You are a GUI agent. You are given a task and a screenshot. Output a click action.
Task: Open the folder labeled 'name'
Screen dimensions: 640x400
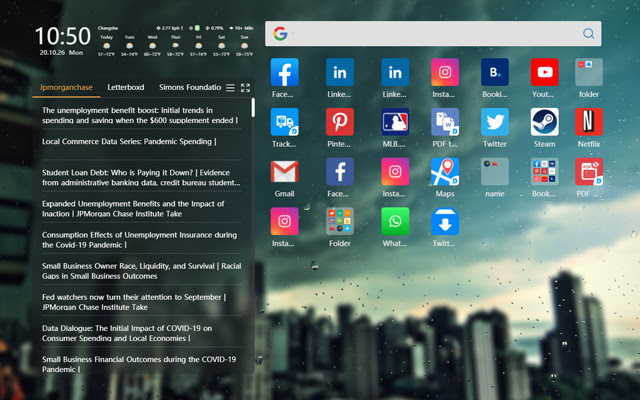495,172
